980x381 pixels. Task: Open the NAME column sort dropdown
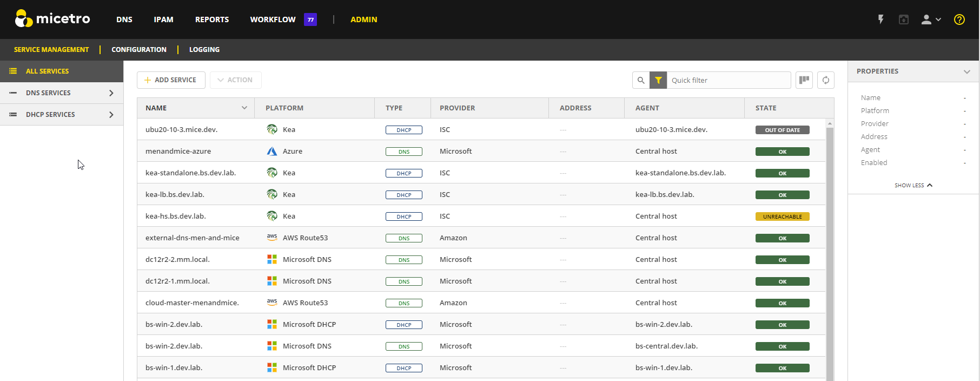244,108
